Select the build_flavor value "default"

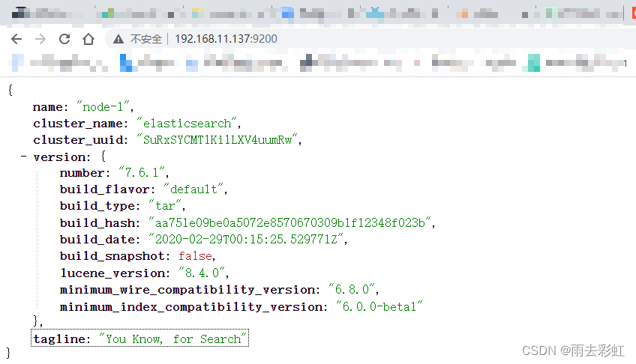tap(193, 189)
